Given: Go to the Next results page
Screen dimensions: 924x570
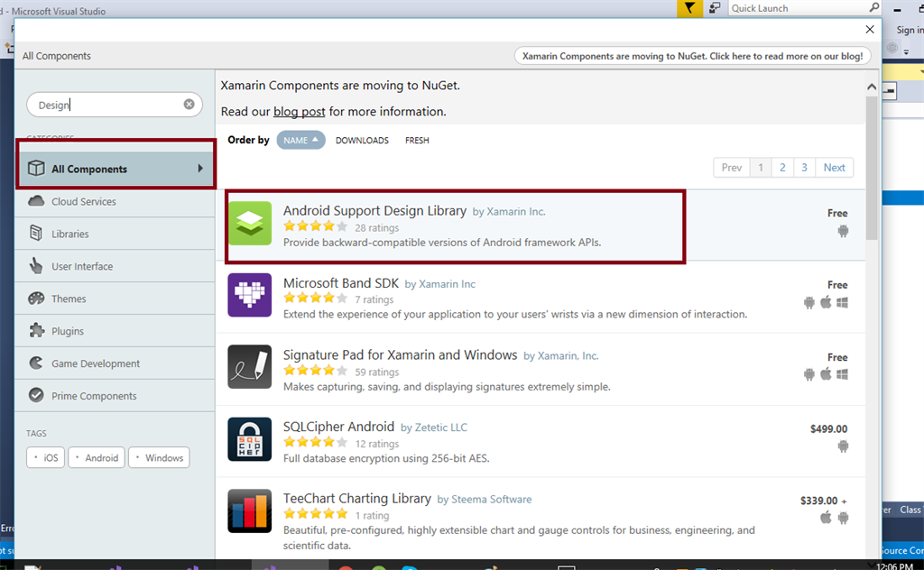Looking at the screenshot, I should tap(834, 167).
